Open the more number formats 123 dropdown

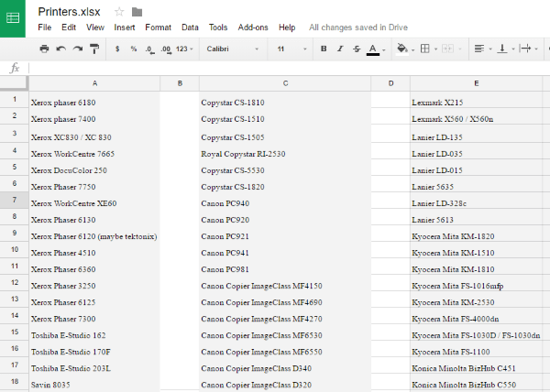pos(184,49)
